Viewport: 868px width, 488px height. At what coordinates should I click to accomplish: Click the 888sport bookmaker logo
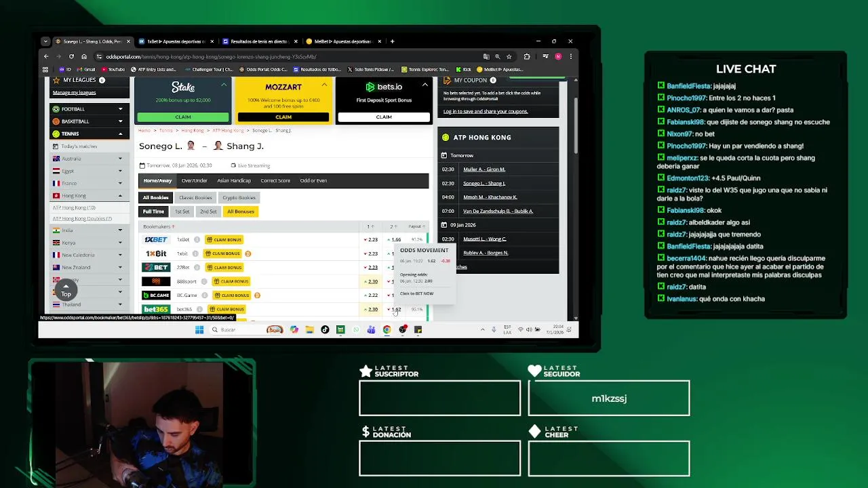155,281
